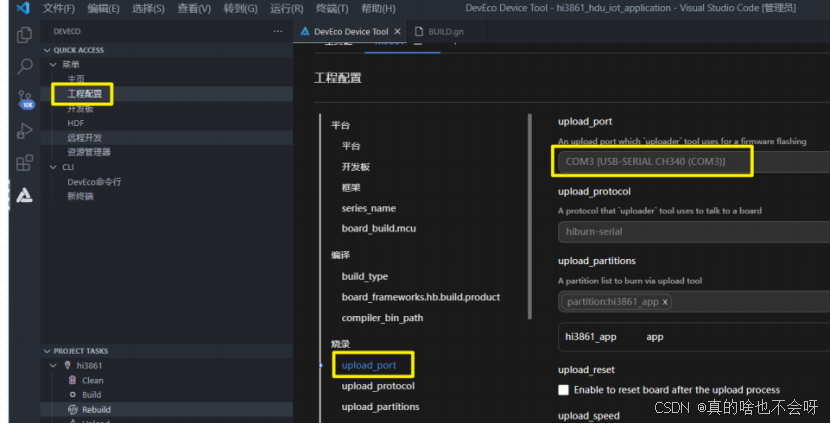This screenshot has width=831, height=424.
Task: Click the 编译 section heading
Action: pyautogui.click(x=341, y=255)
